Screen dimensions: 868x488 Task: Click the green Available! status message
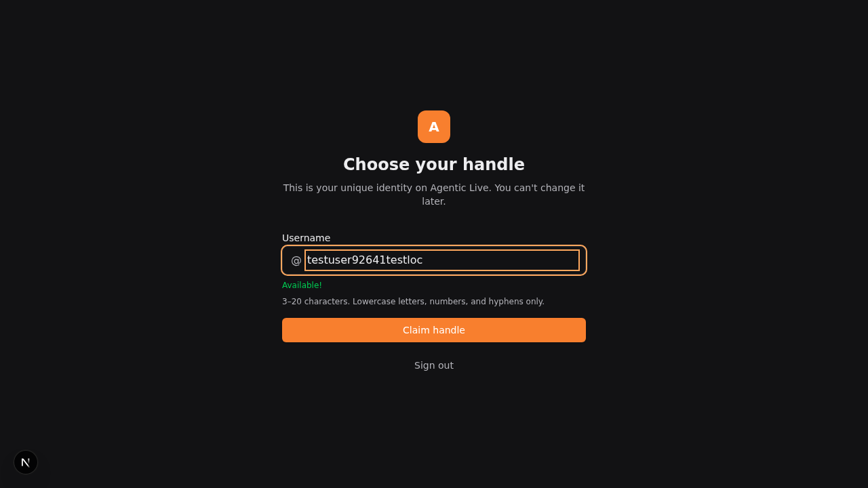[302, 285]
